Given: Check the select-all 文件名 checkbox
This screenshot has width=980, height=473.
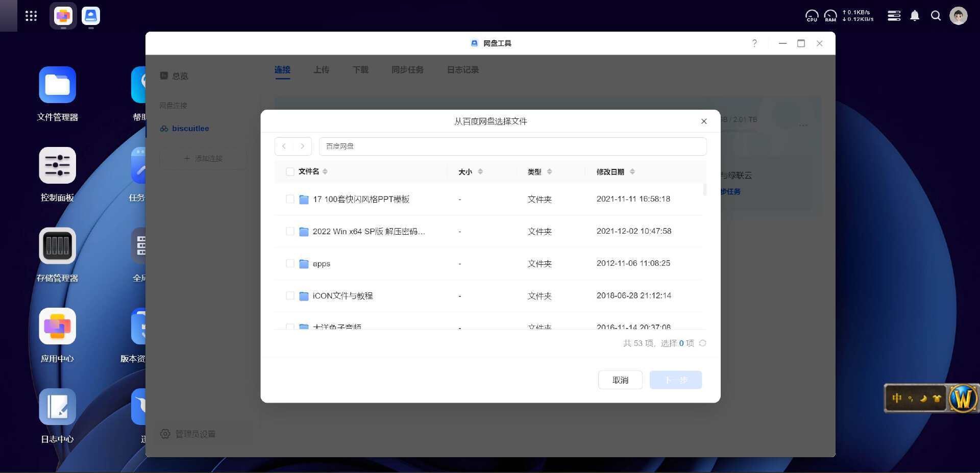Looking at the screenshot, I should point(290,171).
